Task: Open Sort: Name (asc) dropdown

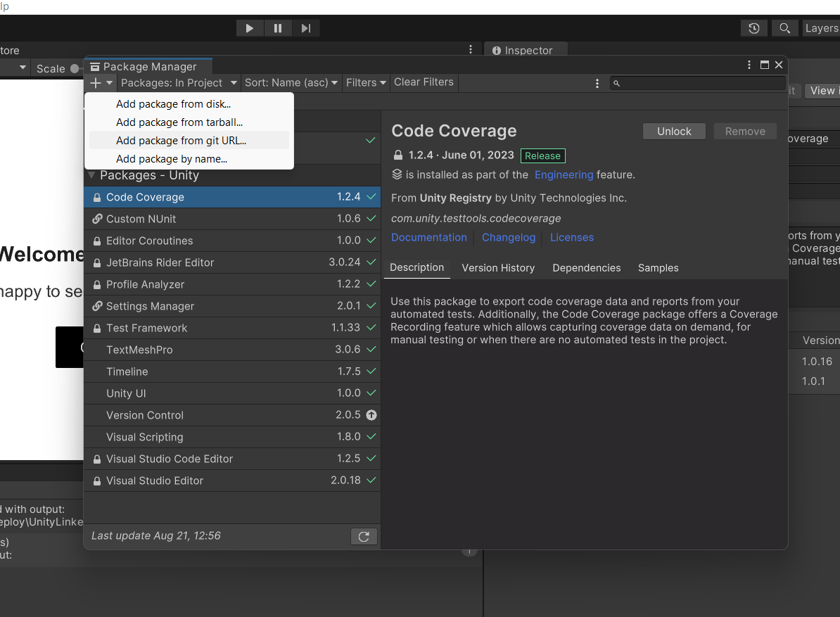Action: pyautogui.click(x=291, y=83)
